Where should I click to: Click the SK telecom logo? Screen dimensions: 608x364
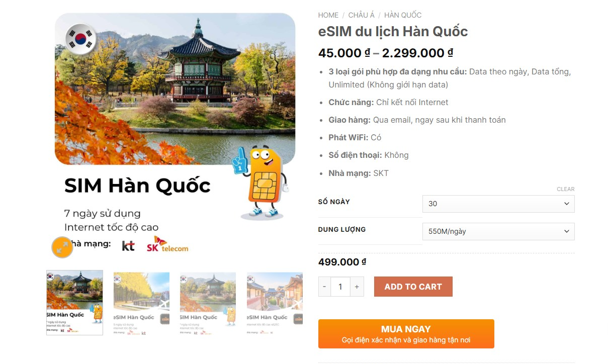pyautogui.click(x=167, y=244)
